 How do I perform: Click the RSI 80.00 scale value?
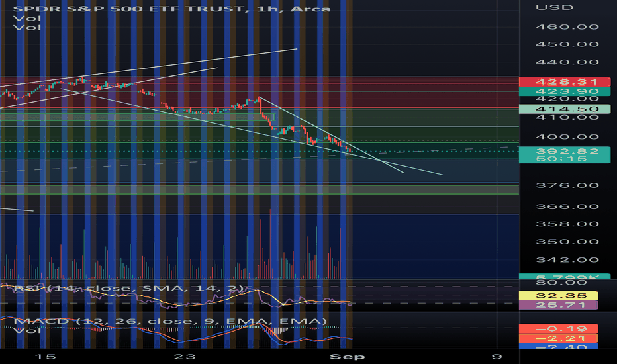(x=561, y=283)
